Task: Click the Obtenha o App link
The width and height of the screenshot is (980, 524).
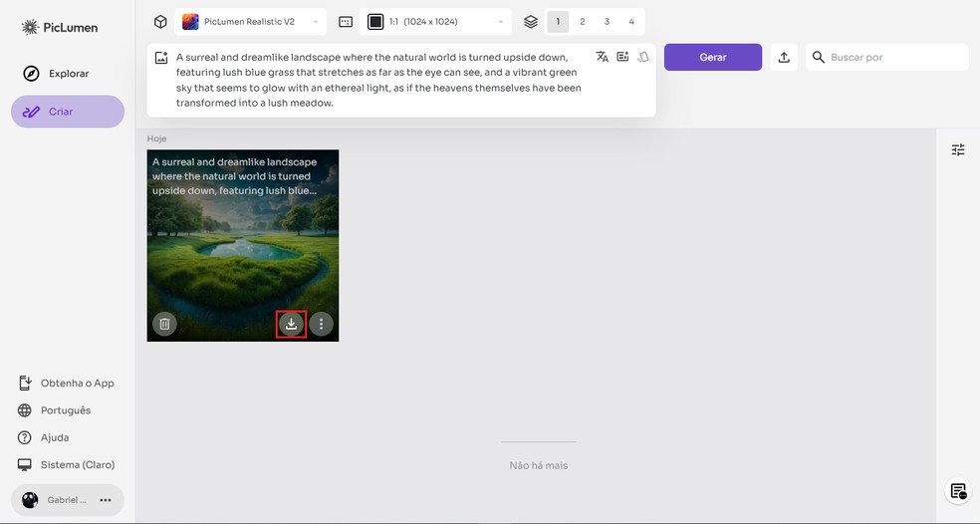Action: [x=67, y=384]
